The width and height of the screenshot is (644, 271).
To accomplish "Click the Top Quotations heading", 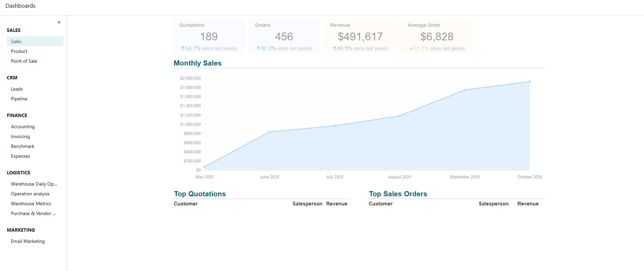I will tap(200, 194).
